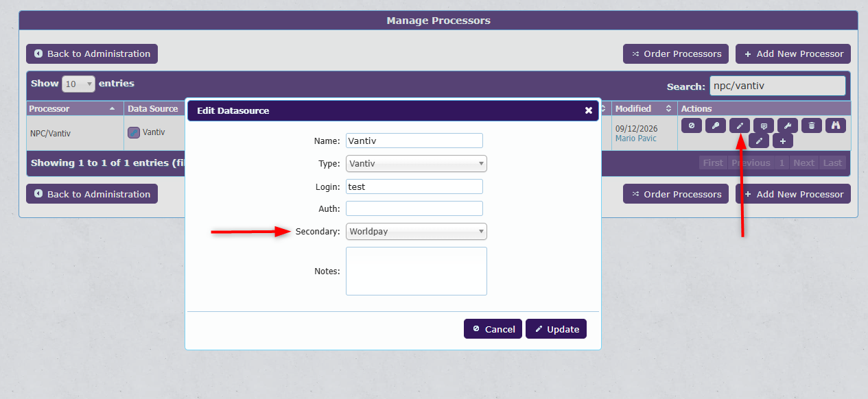Click the pencil icon beside the plus icon
The height and width of the screenshot is (399, 868).
pos(758,141)
